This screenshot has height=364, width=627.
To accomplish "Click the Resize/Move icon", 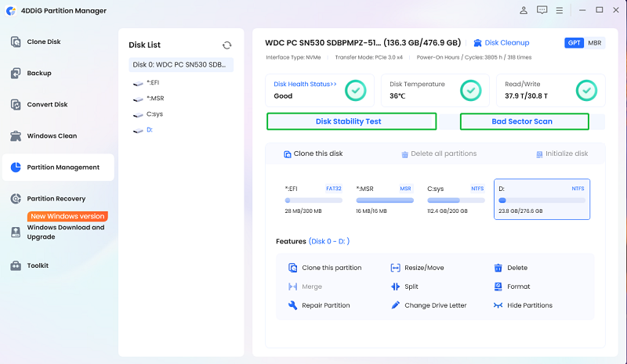I will (x=395, y=268).
